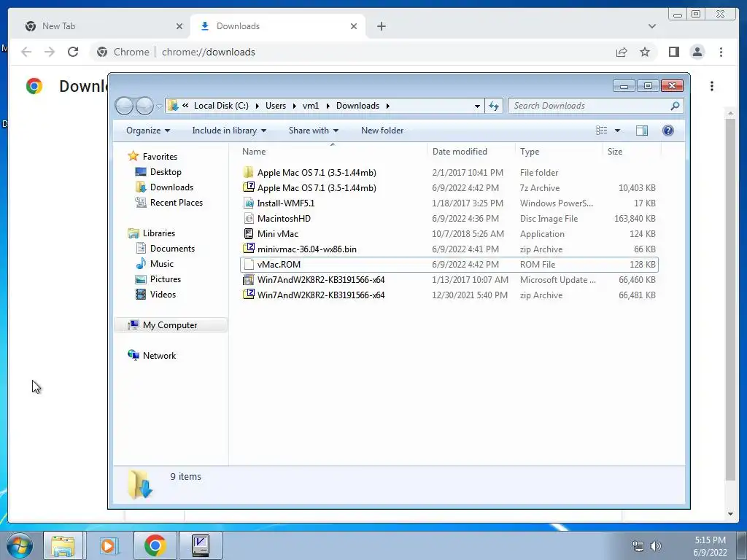Viewport: 747px width, 560px height.
Task: Click Local Disk (C:) in the address bar
Action: [x=221, y=106]
